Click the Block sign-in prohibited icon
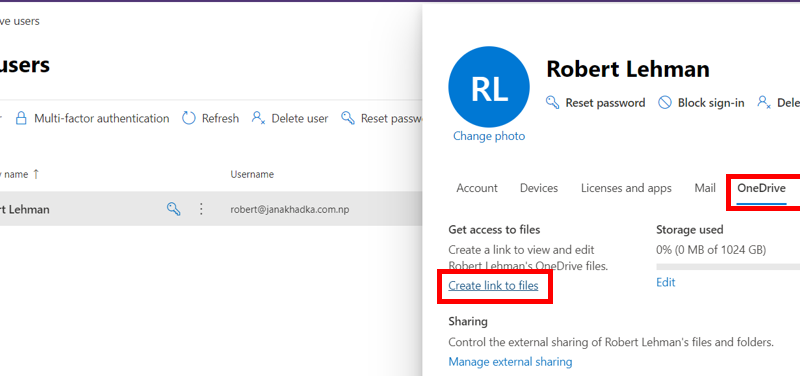This screenshot has width=800, height=376. [x=664, y=103]
